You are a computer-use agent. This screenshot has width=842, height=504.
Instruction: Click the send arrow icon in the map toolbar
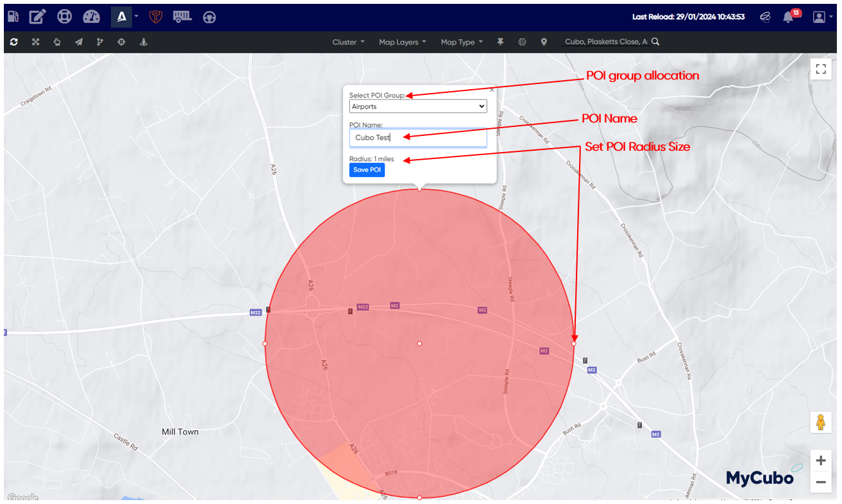(78, 41)
